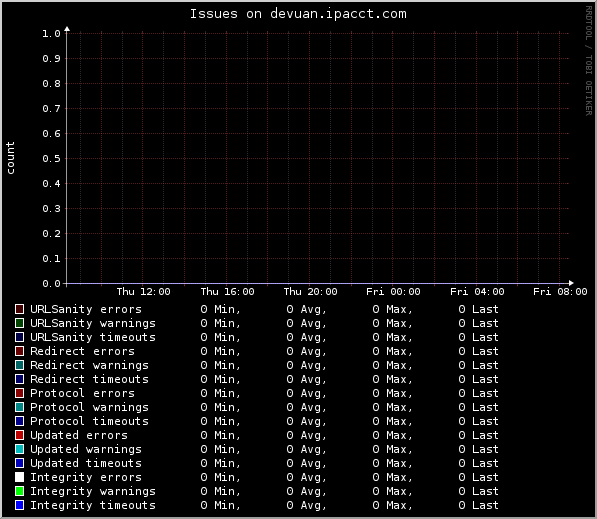The height and width of the screenshot is (519, 597).
Task: Click the URLSanity warnings green swatch
Action: [x=19, y=323]
